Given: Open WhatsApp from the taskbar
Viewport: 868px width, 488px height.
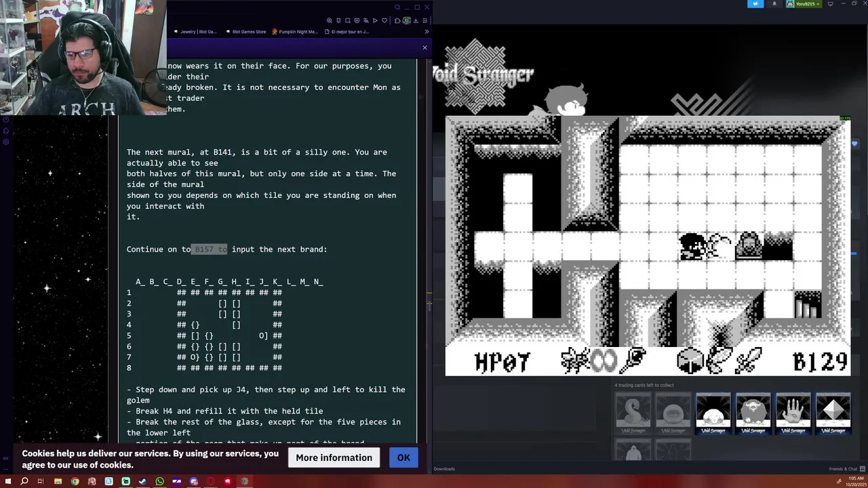Looking at the screenshot, I should click(x=159, y=481).
